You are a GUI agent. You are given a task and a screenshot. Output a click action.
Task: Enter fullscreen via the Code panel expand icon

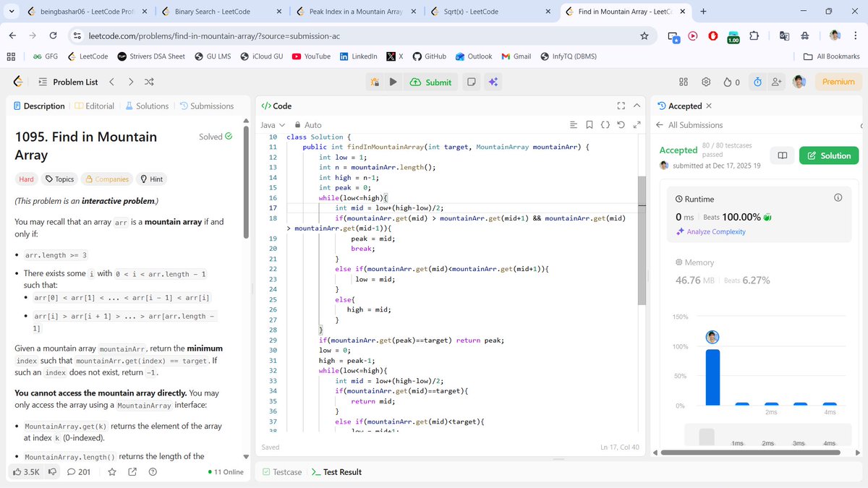tap(621, 106)
